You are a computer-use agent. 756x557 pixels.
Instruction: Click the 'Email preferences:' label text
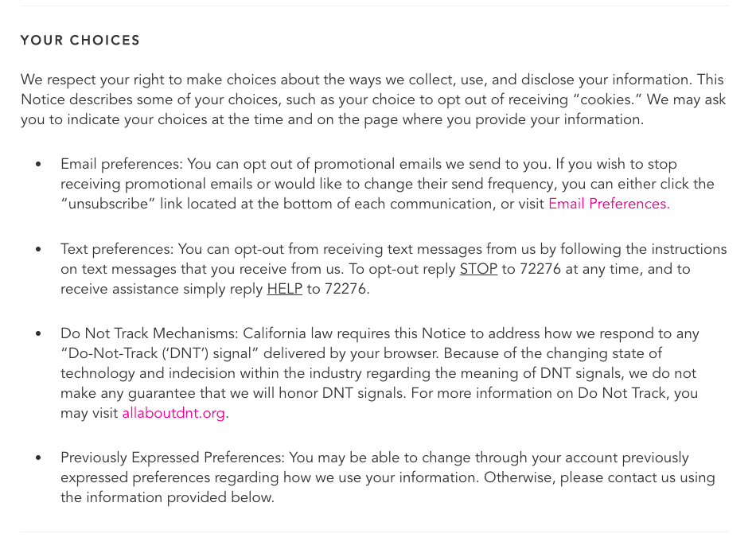click(122, 164)
